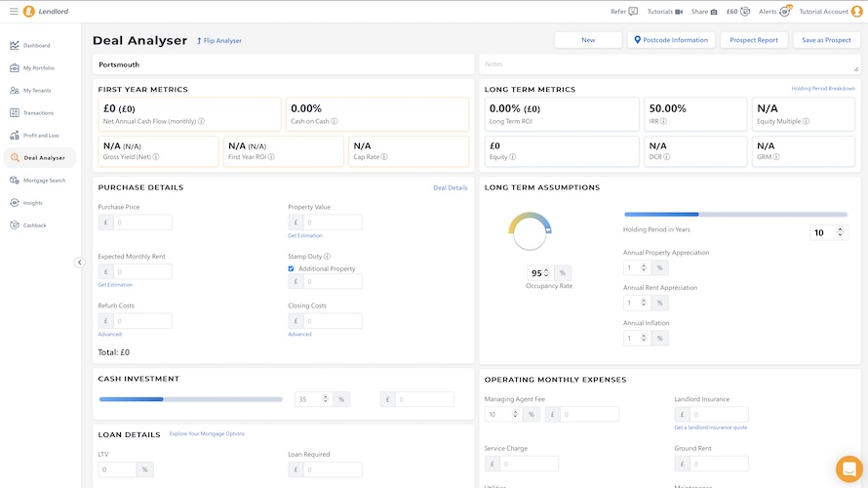Open the Holding Period Breakdown link
This screenshot has height=488, width=868.
click(x=823, y=89)
